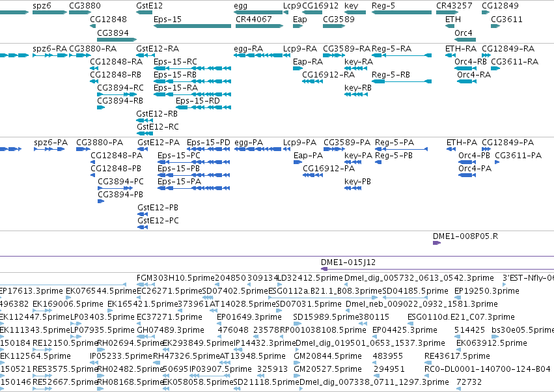Open the GstE12-RA transcript
The image size is (554, 392).
tap(145, 55)
